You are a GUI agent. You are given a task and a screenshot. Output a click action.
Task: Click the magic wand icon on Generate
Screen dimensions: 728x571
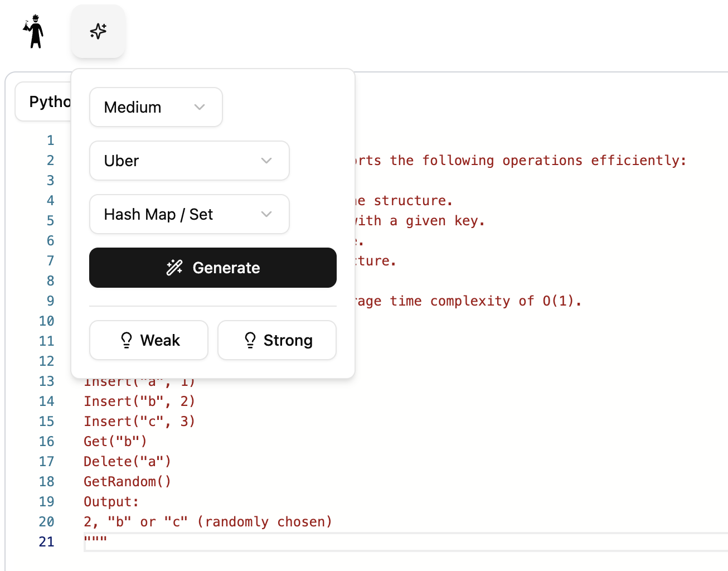[x=174, y=268]
